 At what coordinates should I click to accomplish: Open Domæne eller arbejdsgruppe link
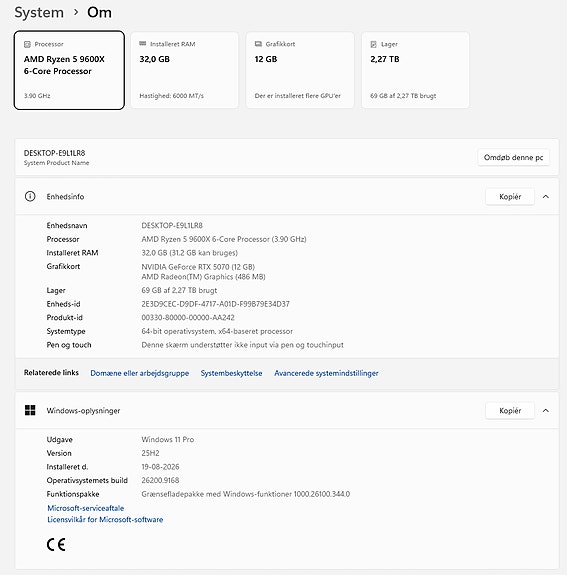[140, 373]
